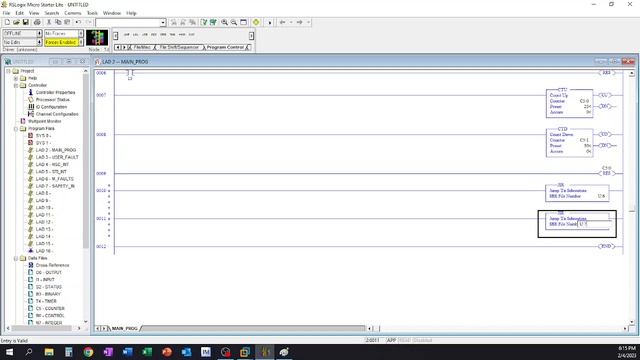Select the CTD Count Down instruction block
Viewport: 640px width, 360px height.
point(569,142)
